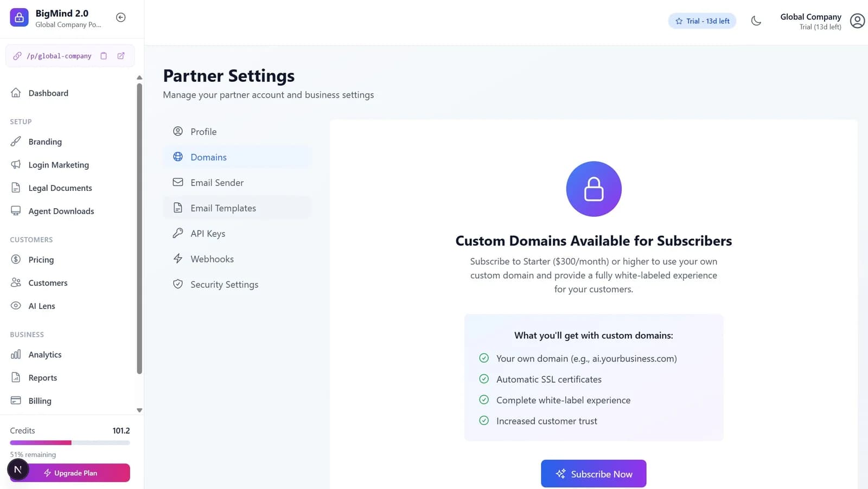
Task: Copy the portal URL using copy icon
Action: tap(104, 56)
